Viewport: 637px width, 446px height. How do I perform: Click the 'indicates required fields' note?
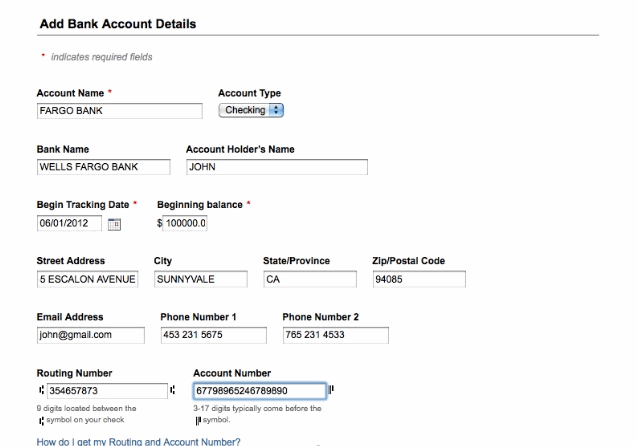coord(102,57)
